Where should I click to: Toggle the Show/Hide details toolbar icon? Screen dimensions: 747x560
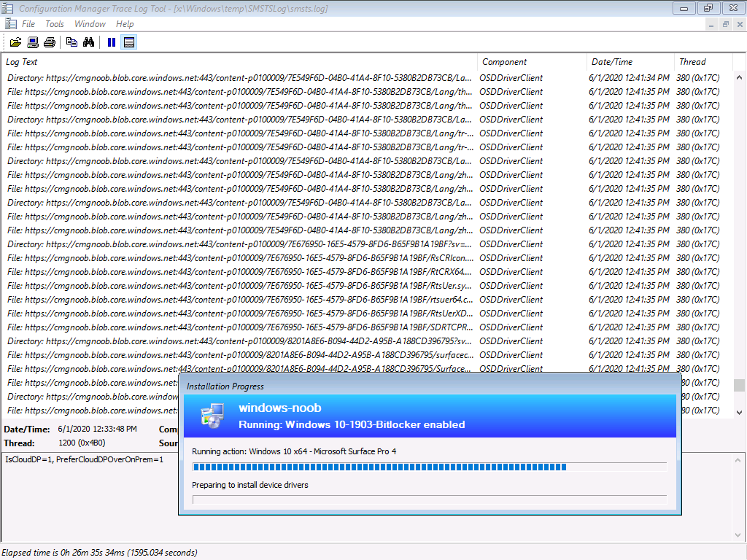(x=128, y=42)
